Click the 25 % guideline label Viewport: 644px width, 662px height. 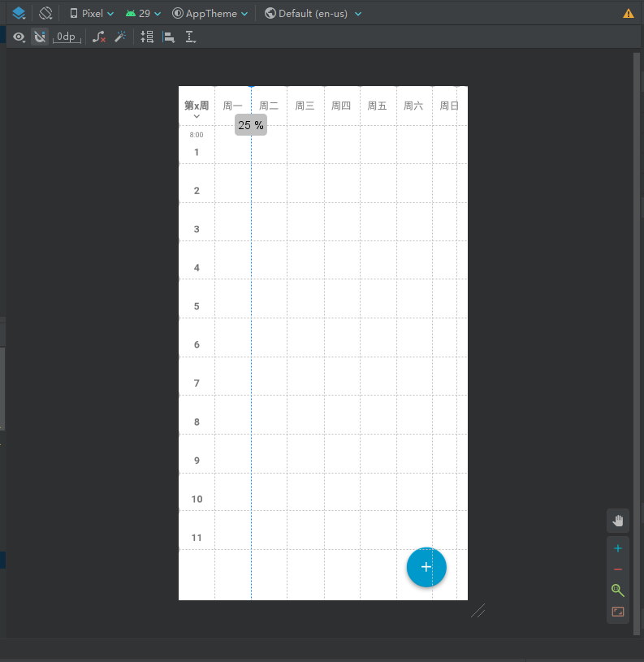coord(251,125)
